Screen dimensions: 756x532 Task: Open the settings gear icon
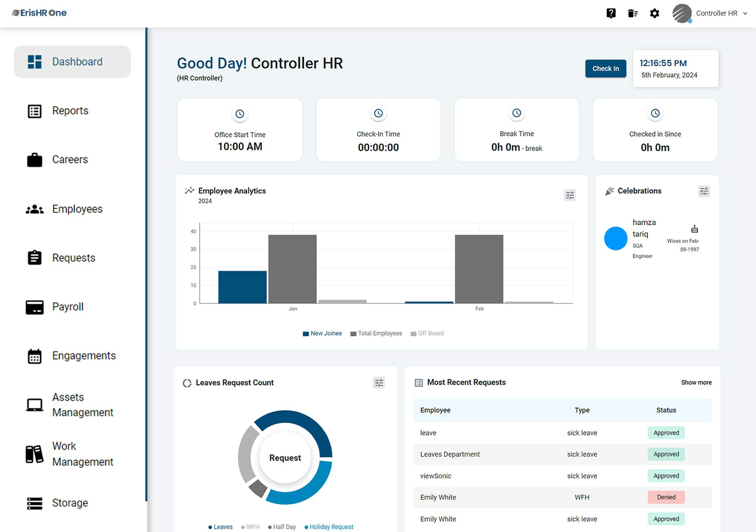pyautogui.click(x=654, y=14)
